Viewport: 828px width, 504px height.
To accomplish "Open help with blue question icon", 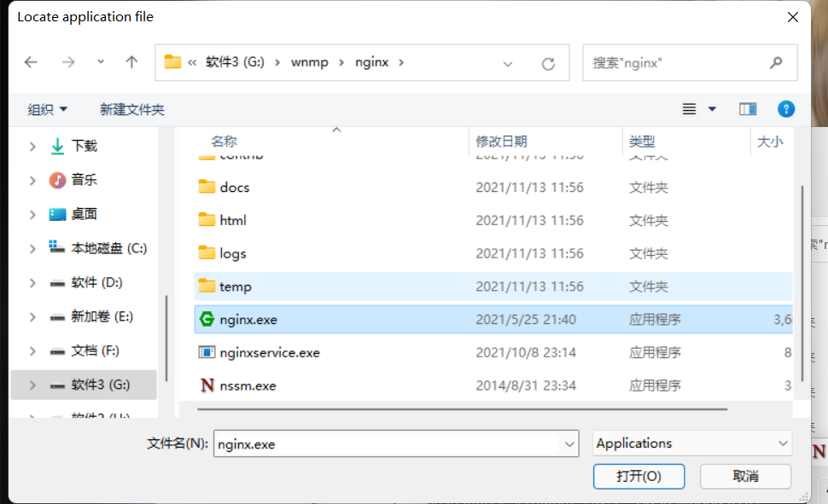I will click(786, 109).
